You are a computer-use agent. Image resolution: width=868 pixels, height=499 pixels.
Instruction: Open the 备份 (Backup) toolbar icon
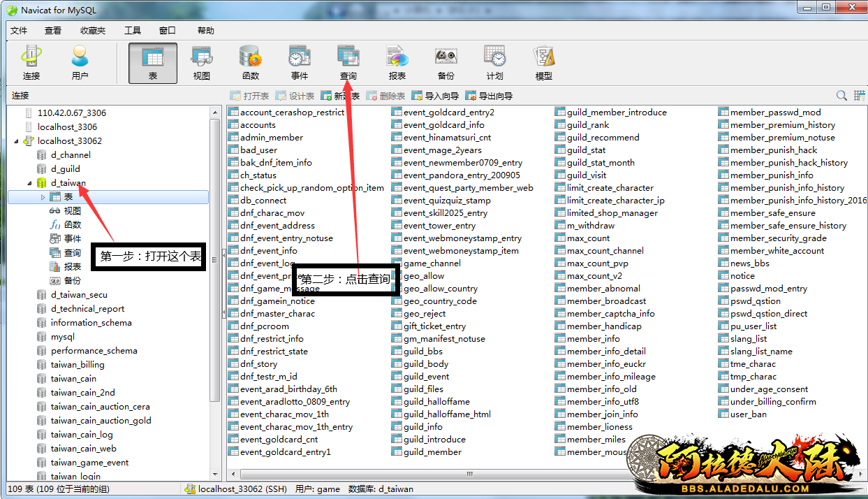446,63
